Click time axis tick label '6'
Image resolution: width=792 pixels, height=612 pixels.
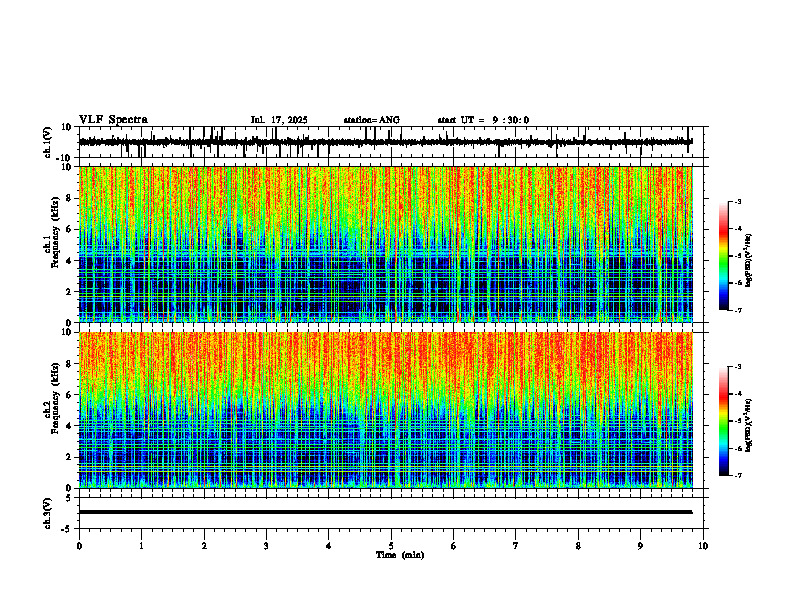coord(453,546)
